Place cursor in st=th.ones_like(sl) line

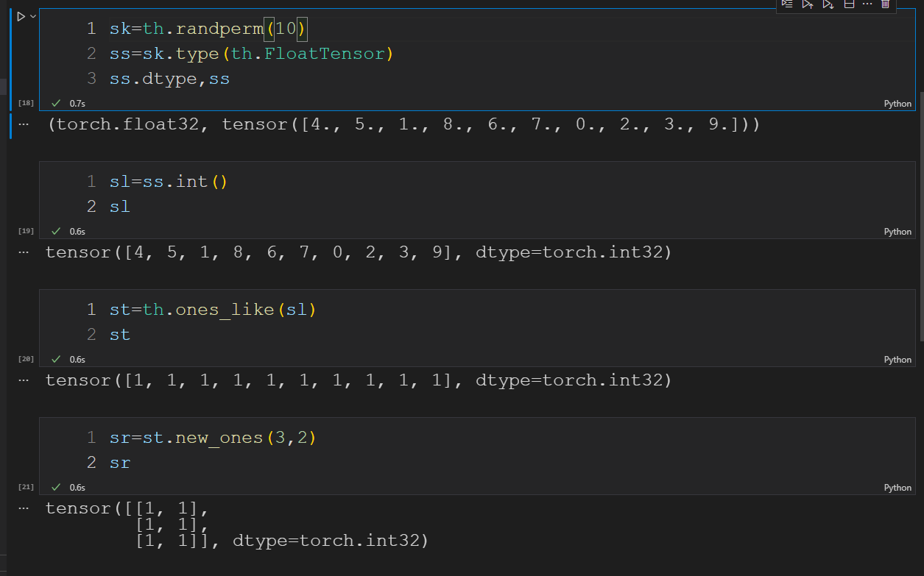213,310
